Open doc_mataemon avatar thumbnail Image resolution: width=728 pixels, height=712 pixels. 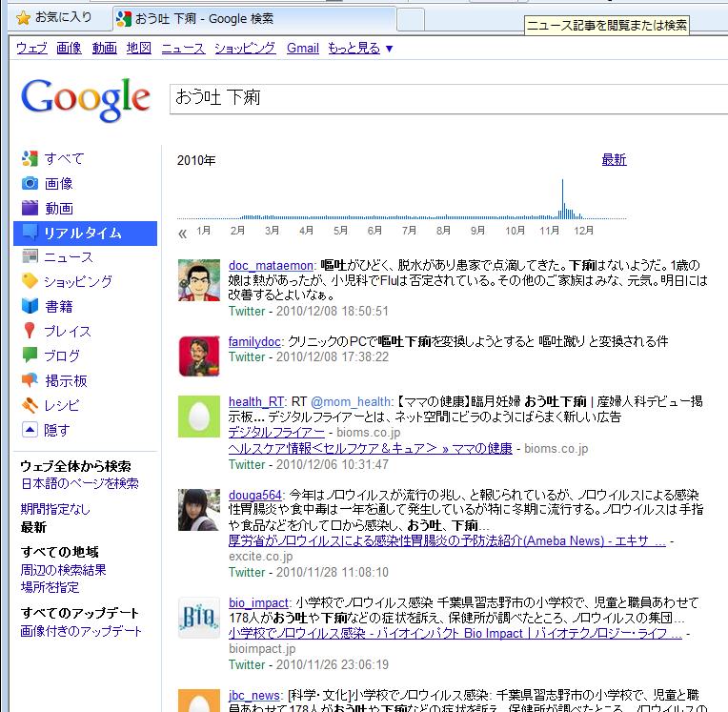point(199,280)
